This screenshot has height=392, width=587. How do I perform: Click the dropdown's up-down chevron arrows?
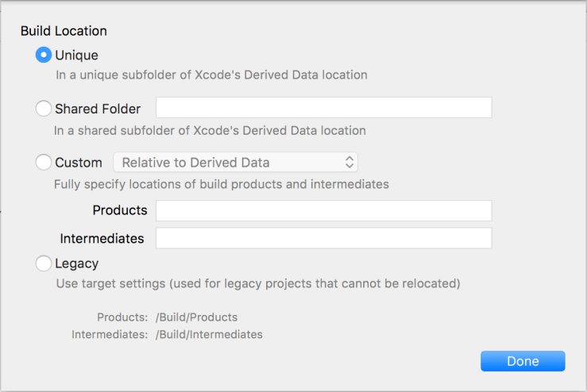click(x=349, y=163)
